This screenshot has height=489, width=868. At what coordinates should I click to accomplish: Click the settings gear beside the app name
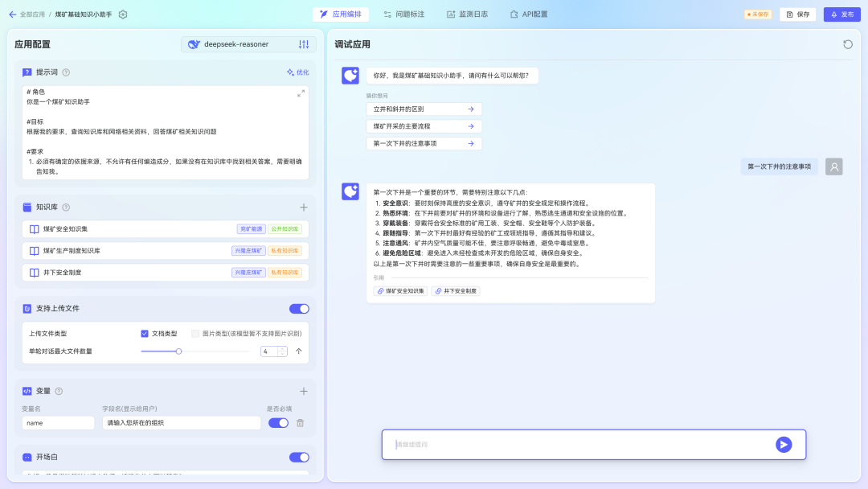coord(123,14)
